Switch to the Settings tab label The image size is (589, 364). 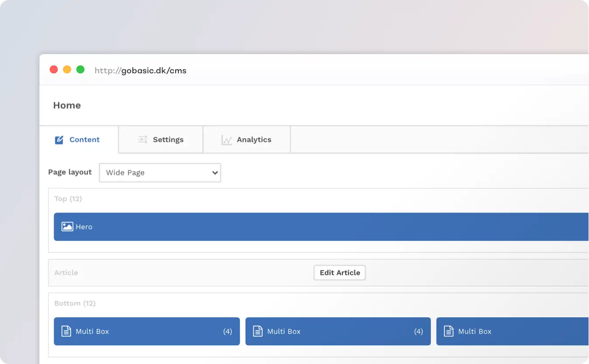point(168,140)
